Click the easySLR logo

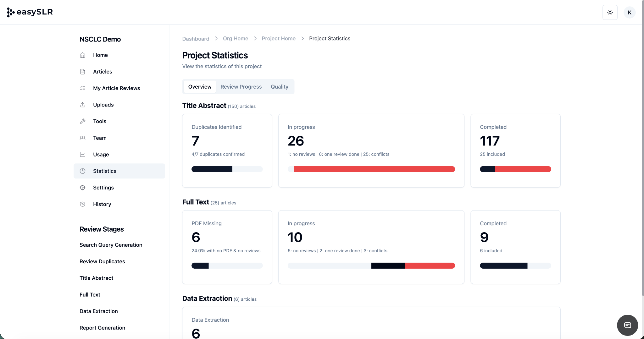click(30, 12)
